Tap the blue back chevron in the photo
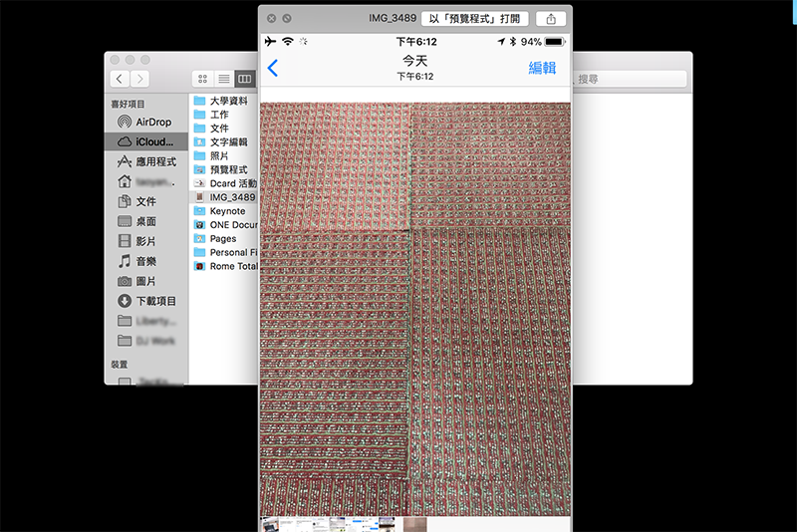797x532 pixels. point(273,68)
